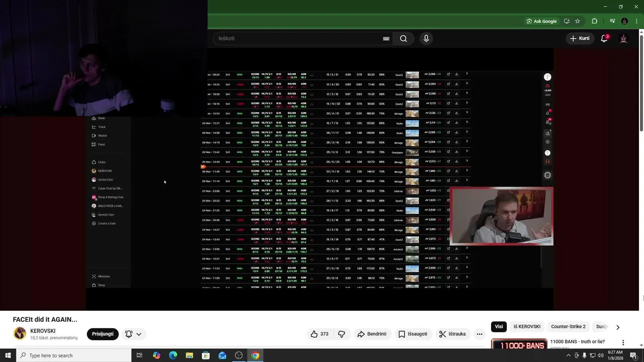Open Task View on the taskbar
This screenshot has width=644, height=362.
point(140,355)
